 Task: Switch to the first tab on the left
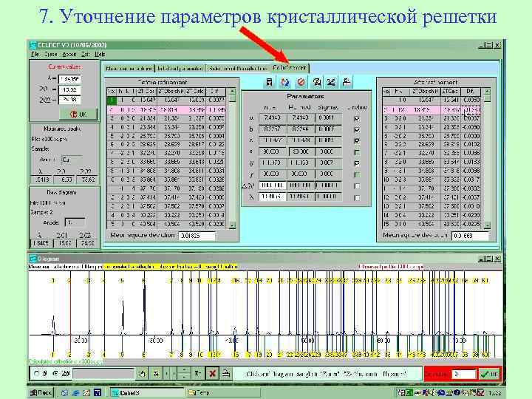pyautogui.click(x=129, y=69)
